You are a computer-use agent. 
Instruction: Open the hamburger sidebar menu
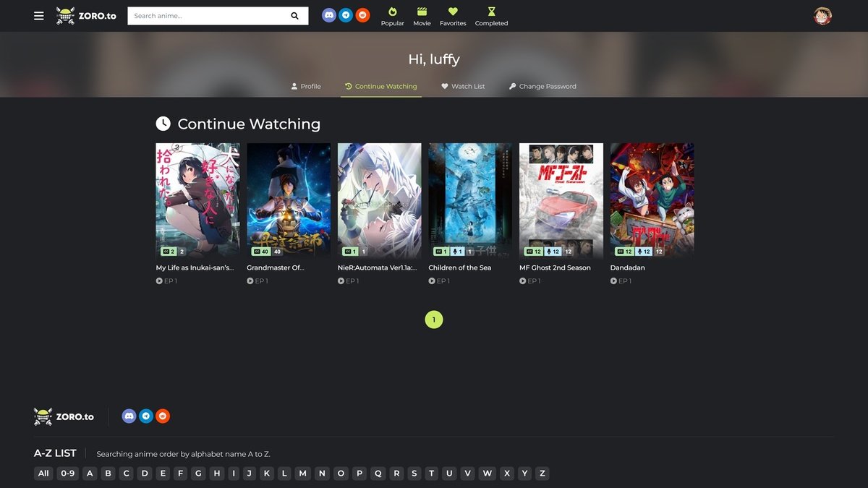39,16
